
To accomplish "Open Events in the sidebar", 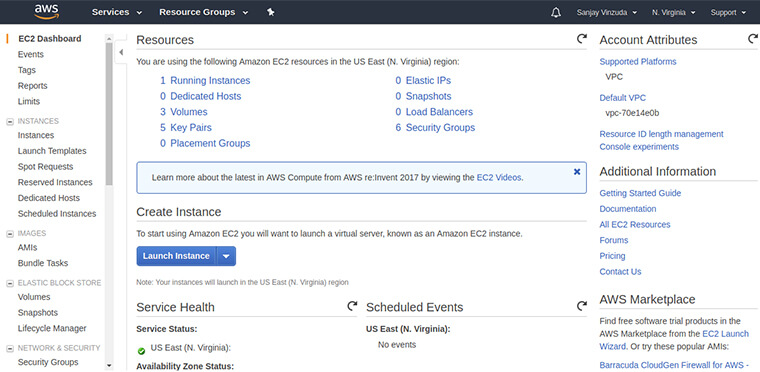I will click(31, 54).
